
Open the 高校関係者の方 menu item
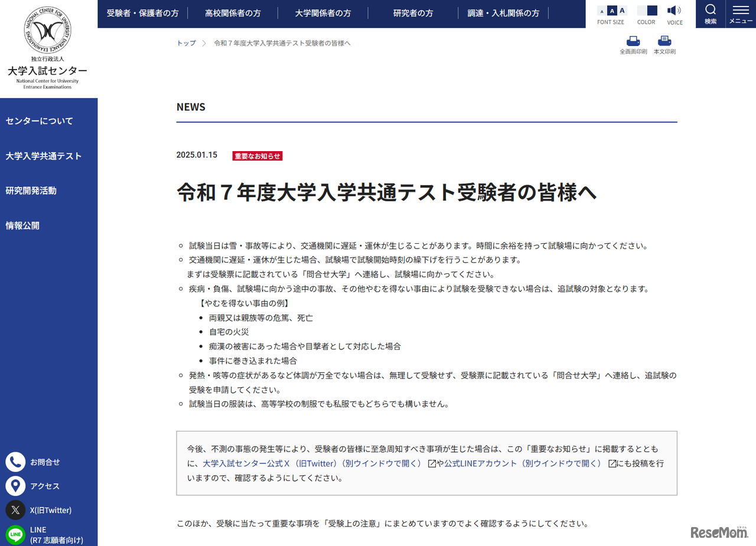click(x=232, y=13)
